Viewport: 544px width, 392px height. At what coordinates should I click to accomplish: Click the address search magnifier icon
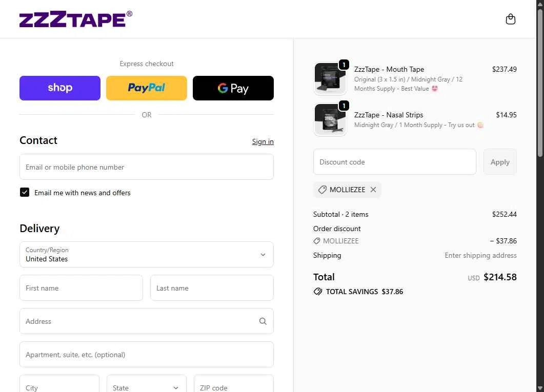(x=263, y=321)
